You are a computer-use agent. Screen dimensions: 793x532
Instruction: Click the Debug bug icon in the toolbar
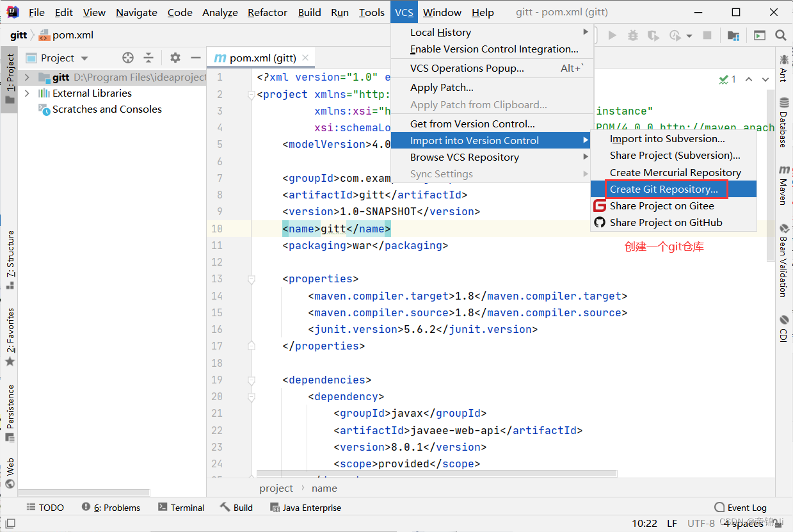pos(633,36)
